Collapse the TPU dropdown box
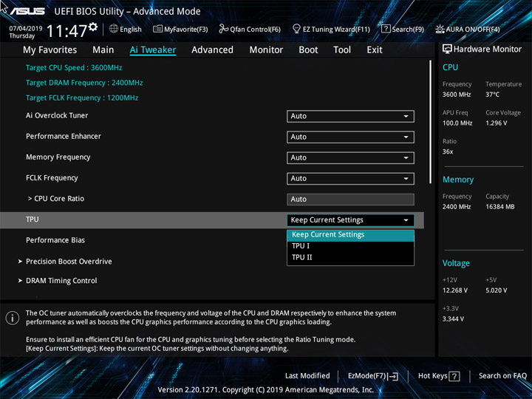The width and height of the screenshot is (532, 399). 350,220
